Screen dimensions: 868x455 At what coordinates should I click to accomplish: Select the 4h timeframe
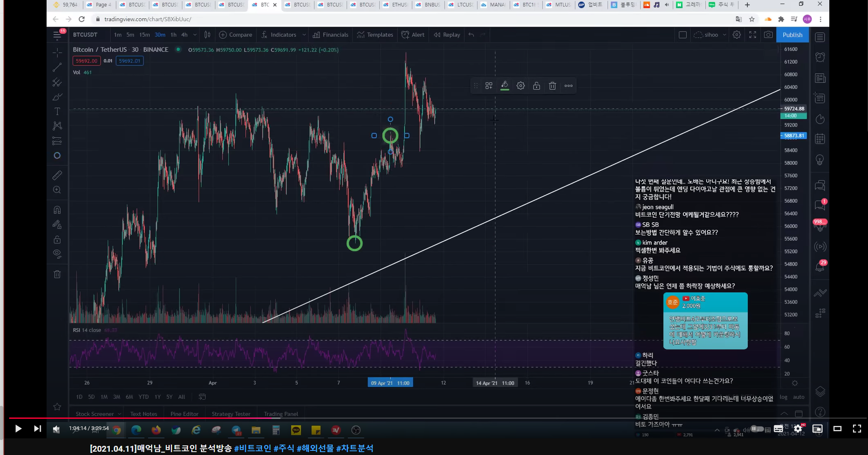coord(184,35)
